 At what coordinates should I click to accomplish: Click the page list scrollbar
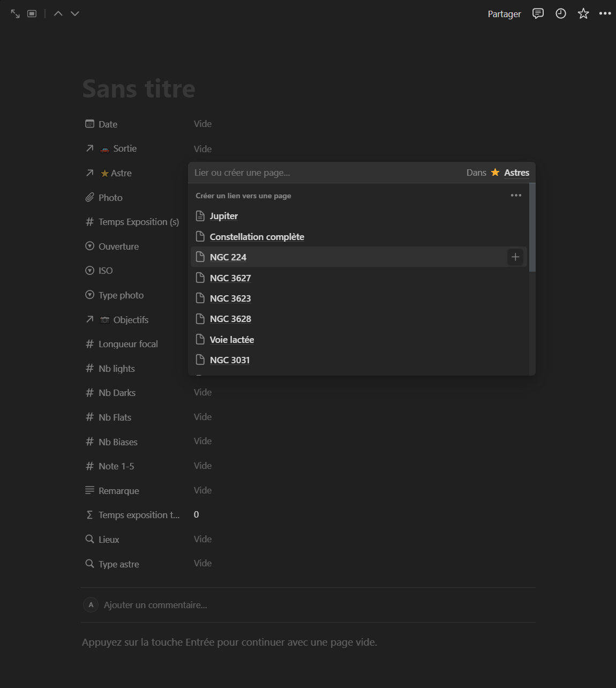coord(532,228)
